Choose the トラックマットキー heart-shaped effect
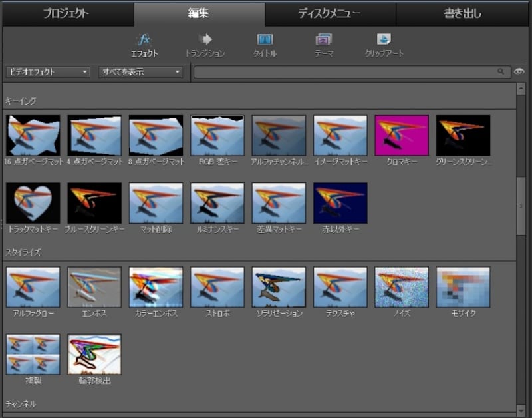 33,202
